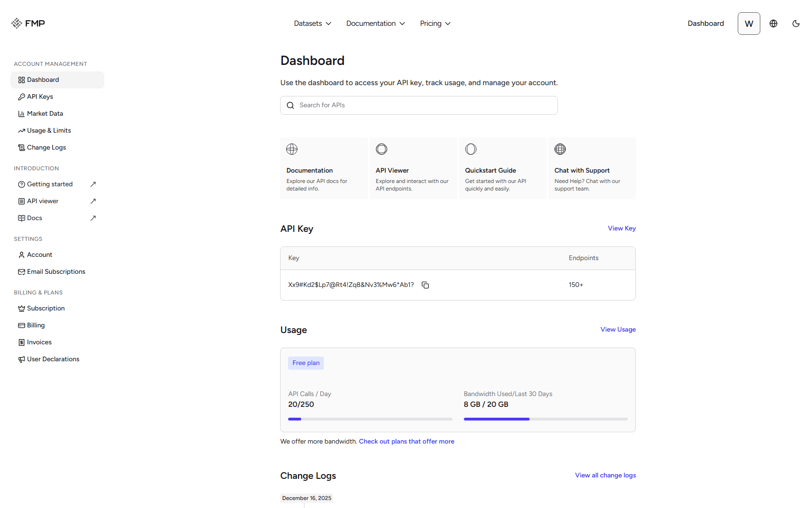Click the View Usage link

pyautogui.click(x=618, y=330)
